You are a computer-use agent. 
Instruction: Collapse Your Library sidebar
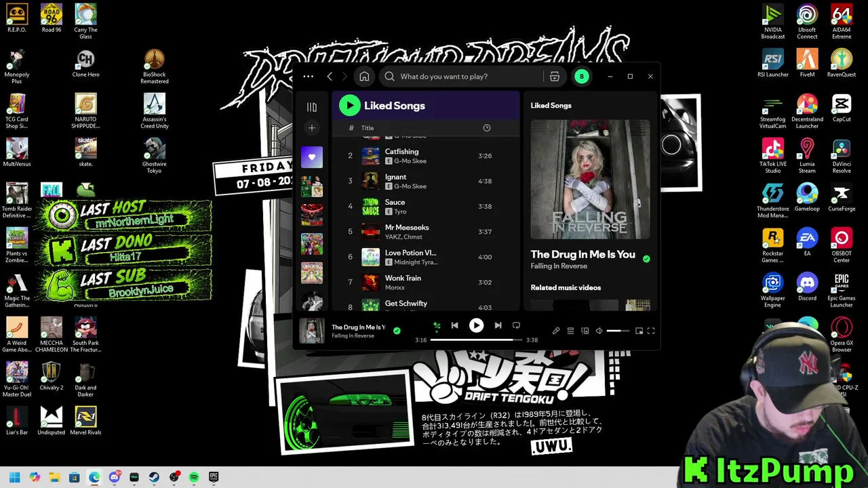click(x=312, y=107)
